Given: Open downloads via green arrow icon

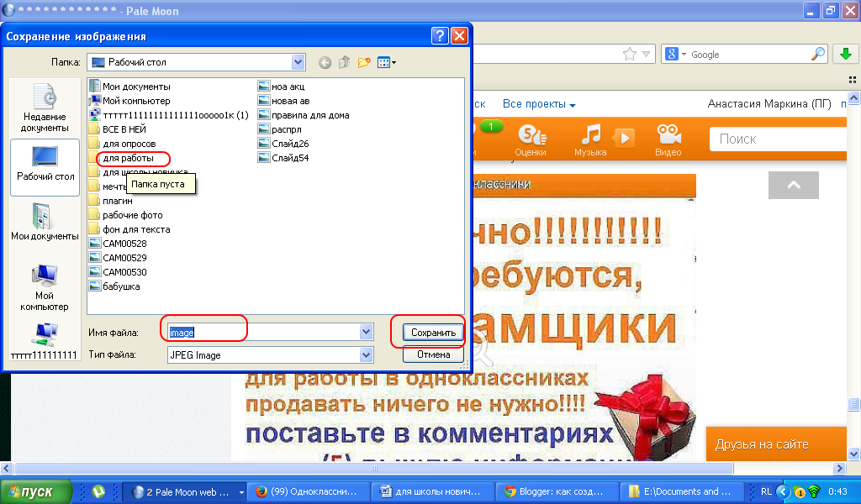Looking at the screenshot, I should 846,54.
